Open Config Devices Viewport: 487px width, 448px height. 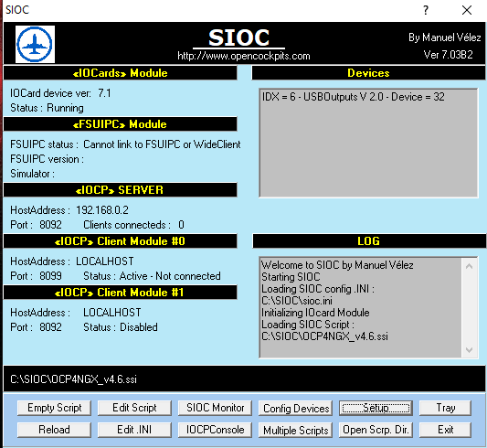point(295,408)
